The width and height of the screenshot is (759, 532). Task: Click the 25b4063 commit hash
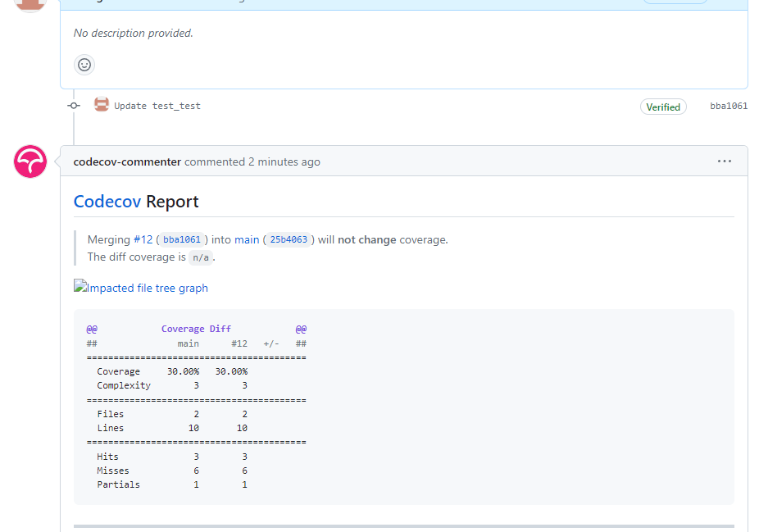coord(289,239)
